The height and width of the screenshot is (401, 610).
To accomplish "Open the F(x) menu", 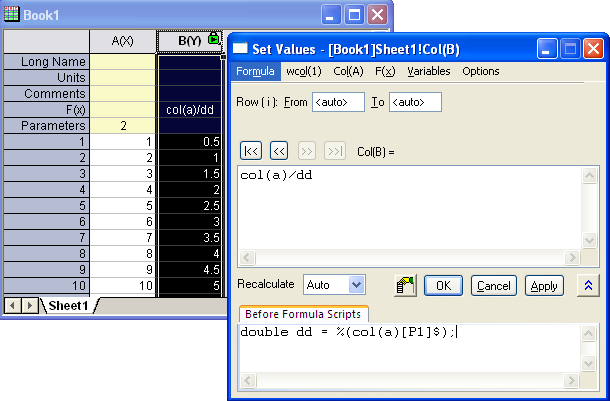I will 385,71.
